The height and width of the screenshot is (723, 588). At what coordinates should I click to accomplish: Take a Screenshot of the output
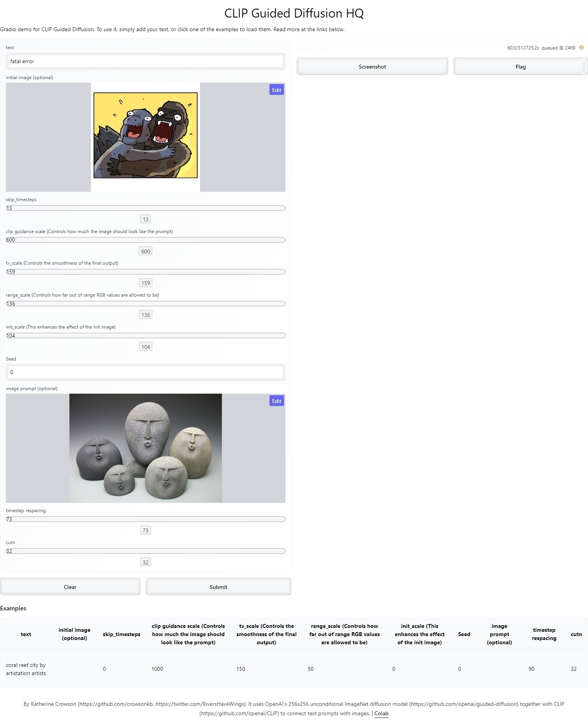372,67
